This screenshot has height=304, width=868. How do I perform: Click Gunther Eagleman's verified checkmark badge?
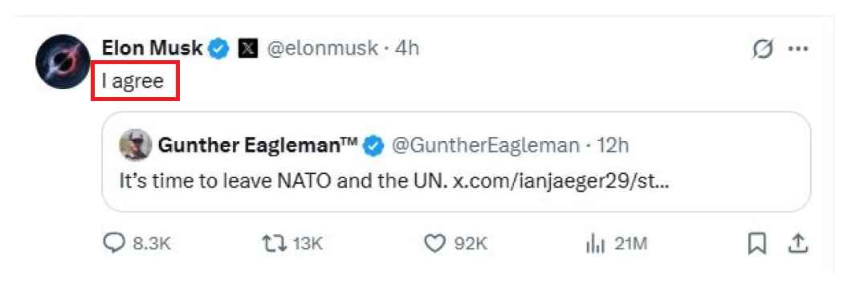pyautogui.click(x=374, y=146)
